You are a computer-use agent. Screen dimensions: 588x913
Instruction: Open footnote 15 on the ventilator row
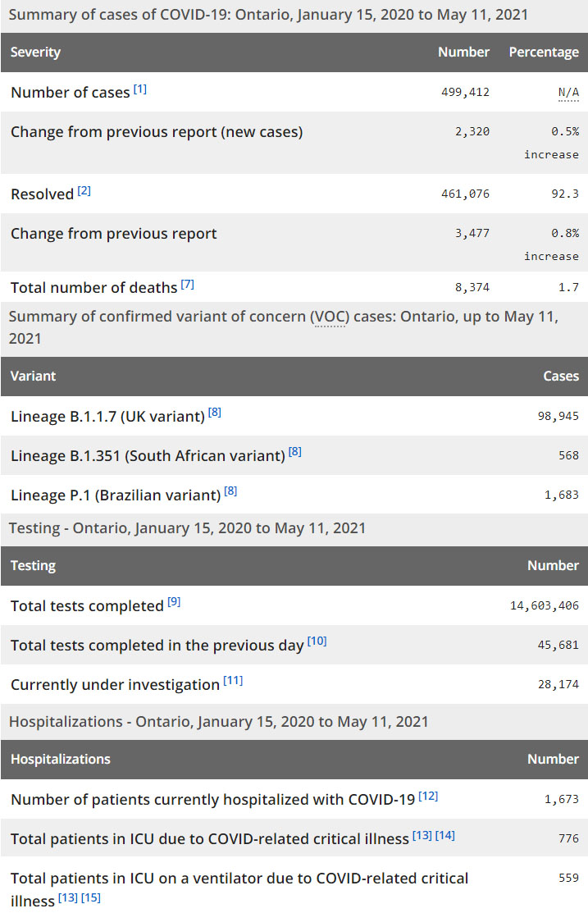pyautogui.click(x=91, y=898)
